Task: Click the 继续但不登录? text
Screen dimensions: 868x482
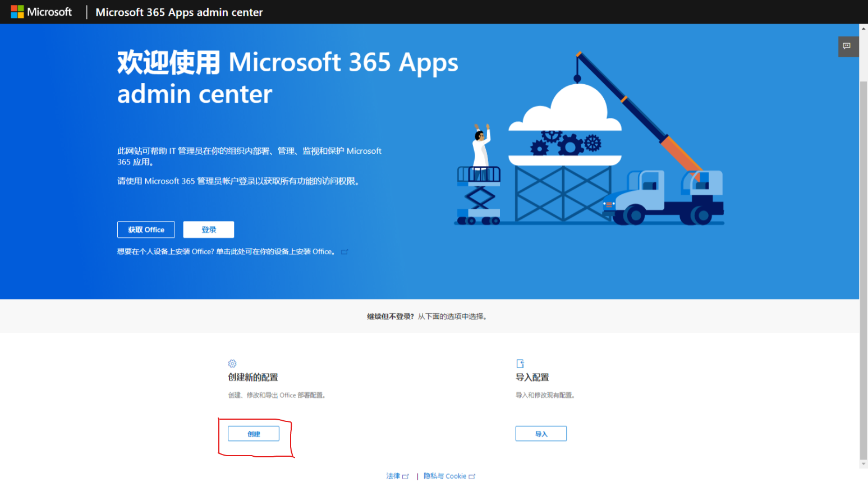Action: point(391,316)
